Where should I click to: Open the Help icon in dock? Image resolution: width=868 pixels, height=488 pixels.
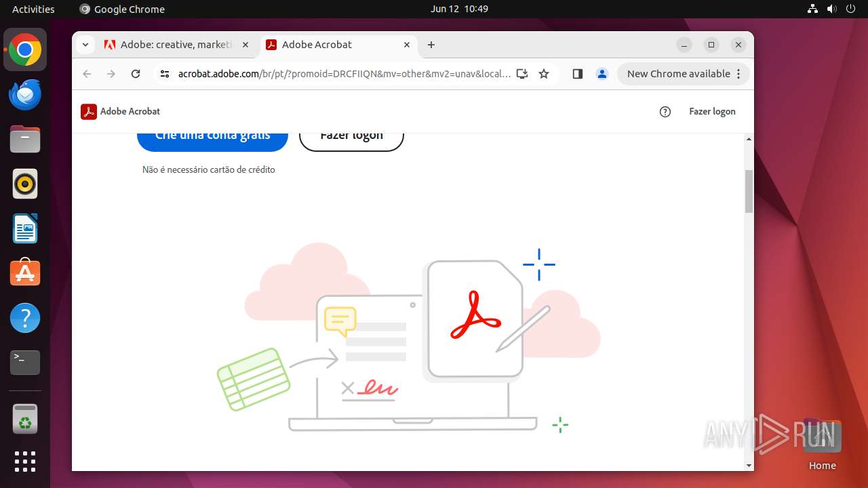(x=25, y=318)
